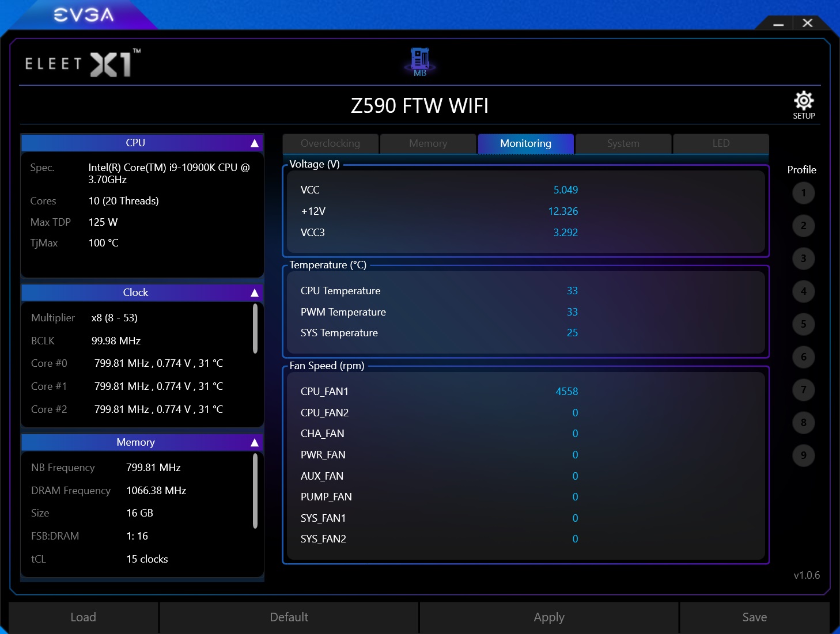Click the Apply button
This screenshot has height=634, width=840.
tap(549, 617)
